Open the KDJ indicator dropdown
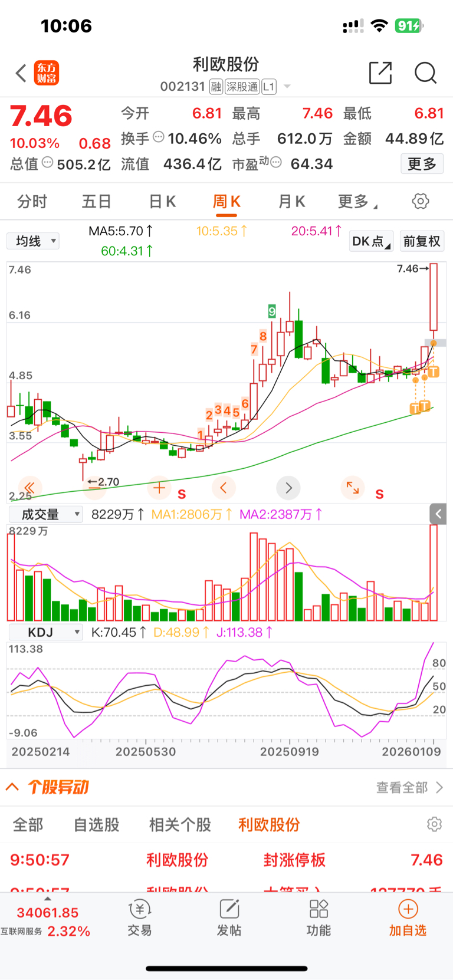453x980 pixels. pyautogui.click(x=45, y=632)
